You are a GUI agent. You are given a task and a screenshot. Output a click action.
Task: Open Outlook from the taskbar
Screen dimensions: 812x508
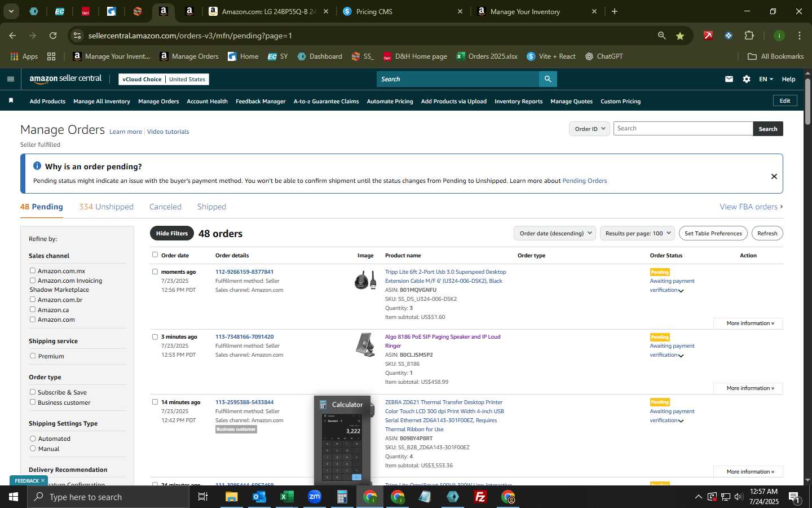(259, 497)
